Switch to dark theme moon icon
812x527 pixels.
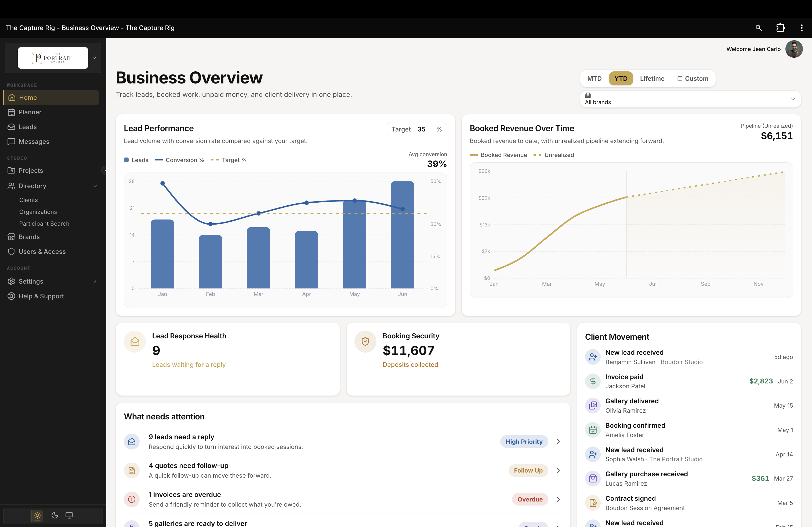(x=55, y=515)
